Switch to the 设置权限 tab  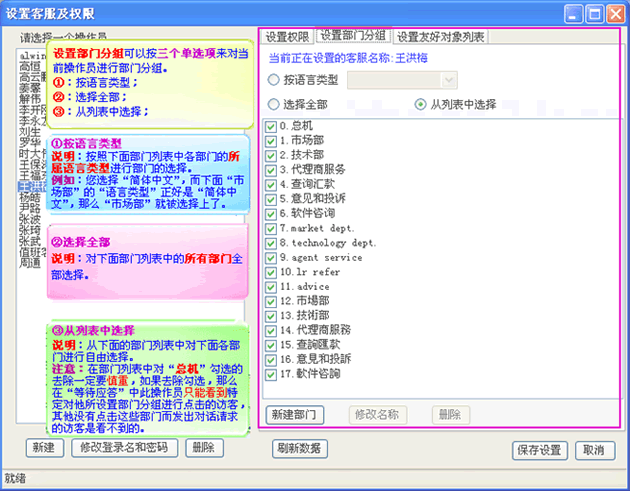coord(287,37)
